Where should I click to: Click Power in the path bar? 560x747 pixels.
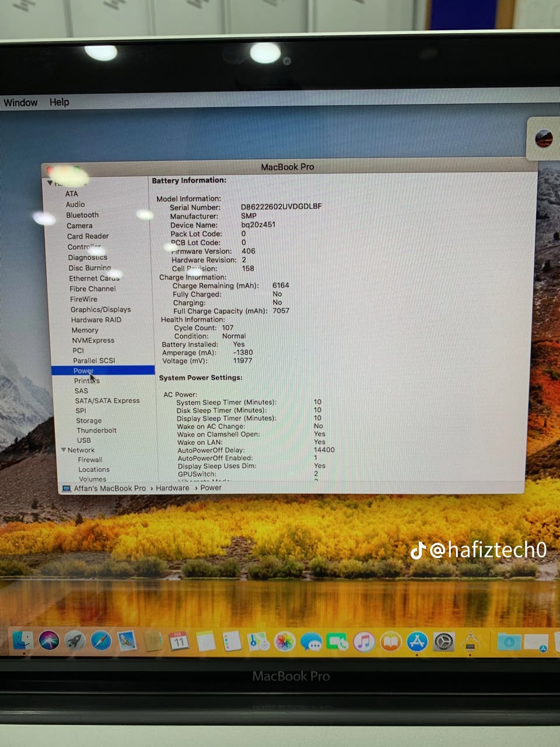coord(211,488)
